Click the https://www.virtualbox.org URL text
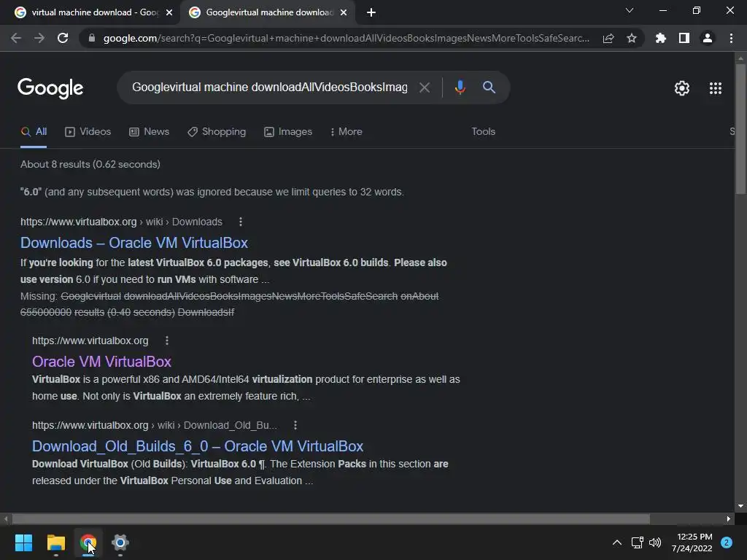This screenshot has height=560, width=747. (90, 341)
